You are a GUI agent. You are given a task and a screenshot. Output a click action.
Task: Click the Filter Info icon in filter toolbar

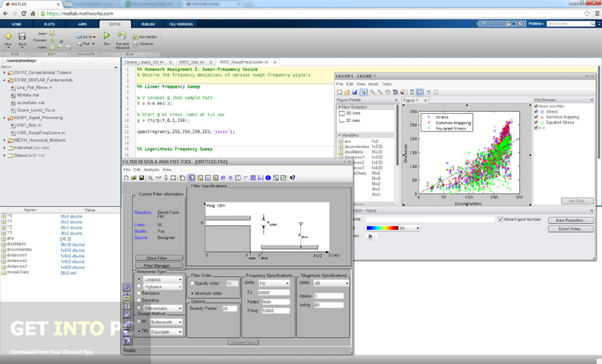click(268, 178)
